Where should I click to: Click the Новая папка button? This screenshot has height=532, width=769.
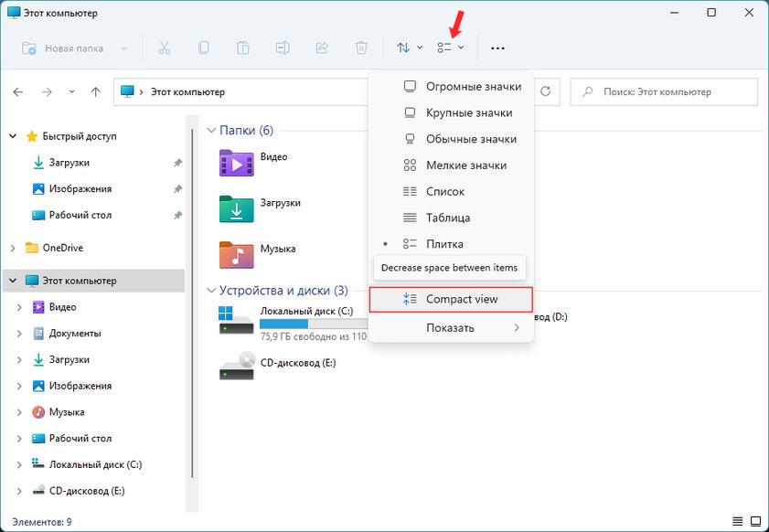(x=73, y=48)
